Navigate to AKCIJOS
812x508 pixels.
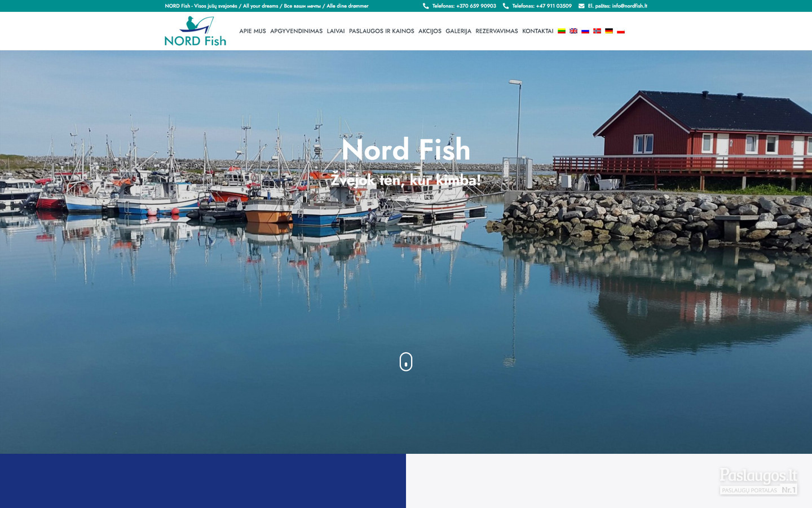pos(430,31)
